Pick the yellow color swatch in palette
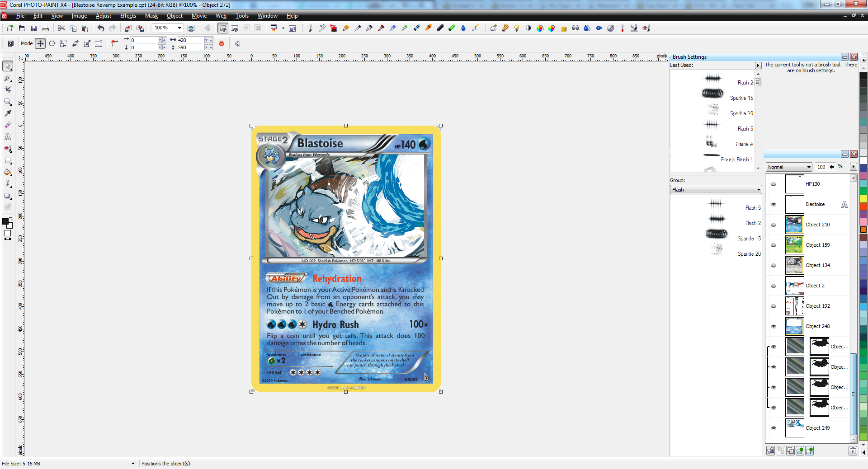868x469 pixels. pos(863,199)
